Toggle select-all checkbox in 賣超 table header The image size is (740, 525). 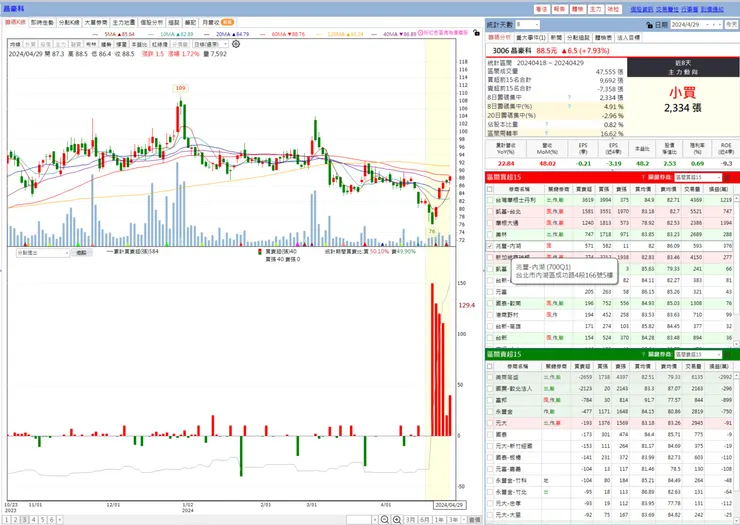(490, 366)
